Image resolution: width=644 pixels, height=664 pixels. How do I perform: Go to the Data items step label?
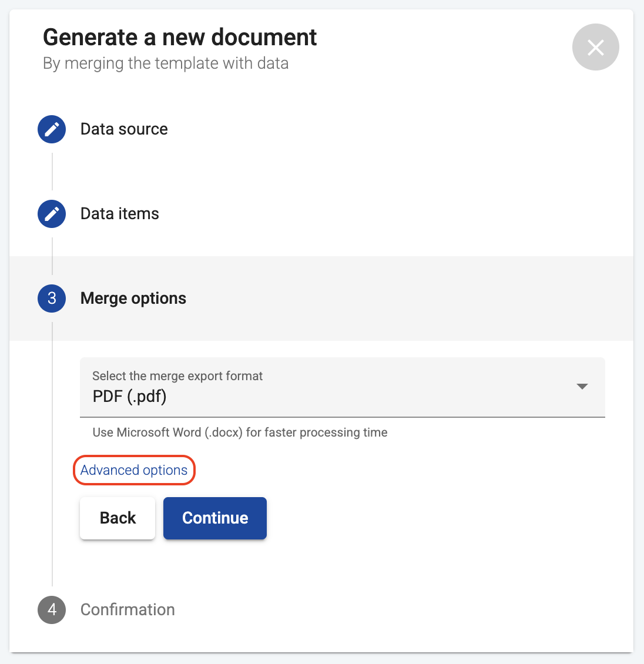tap(120, 214)
